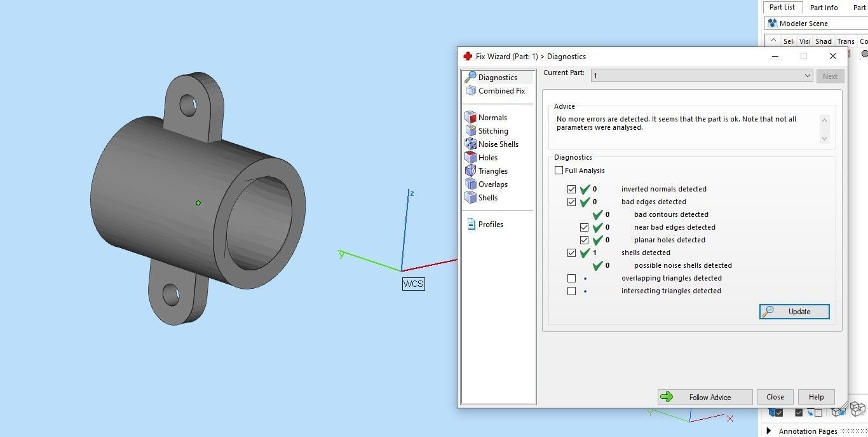This screenshot has width=868, height=437.
Task: Click the Update button
Action: coord(794,312)
